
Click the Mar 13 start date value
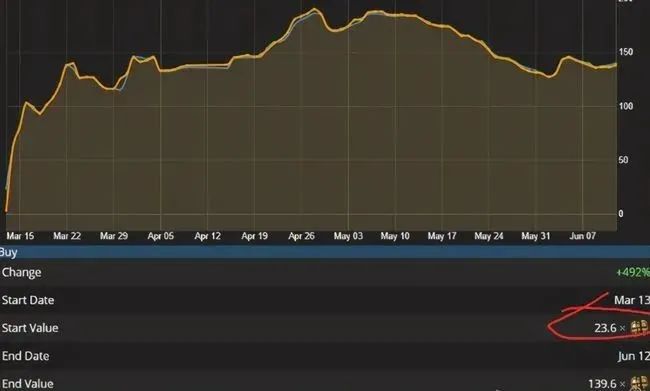tap(632, 300)
